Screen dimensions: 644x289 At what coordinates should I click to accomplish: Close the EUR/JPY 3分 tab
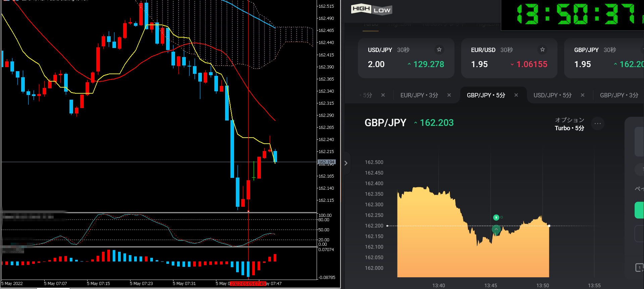point(449,95)
